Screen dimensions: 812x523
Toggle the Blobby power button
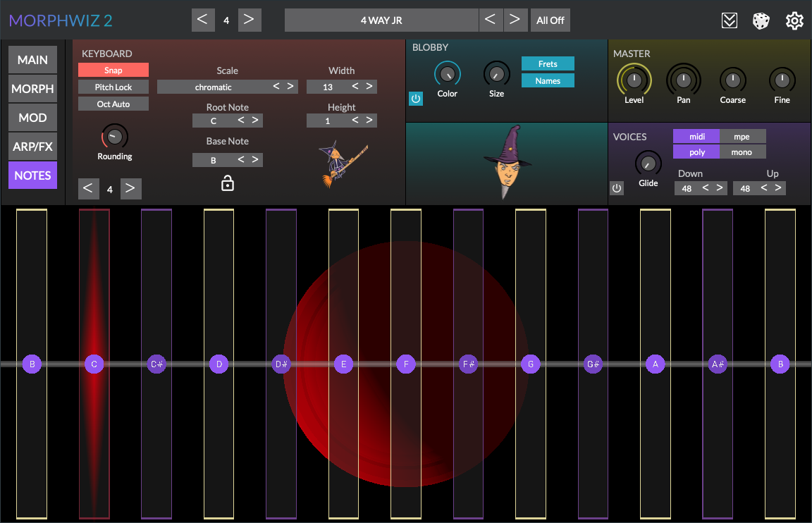(x=416, y=99)
